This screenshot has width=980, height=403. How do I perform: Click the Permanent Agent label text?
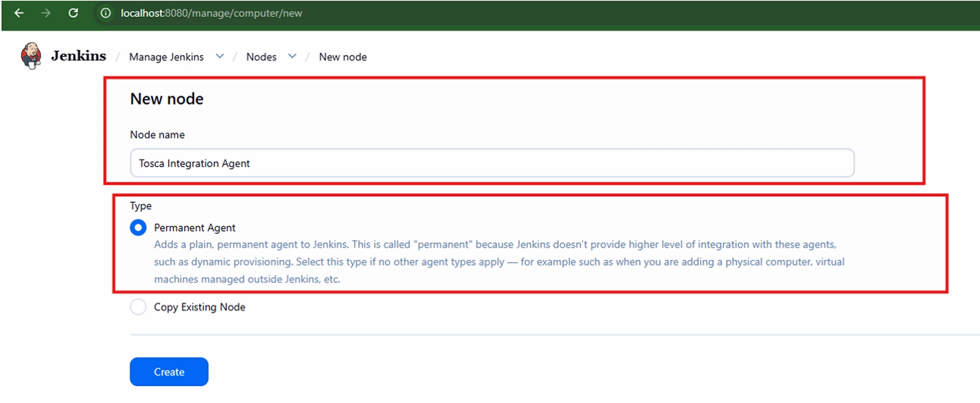point(195,228)
